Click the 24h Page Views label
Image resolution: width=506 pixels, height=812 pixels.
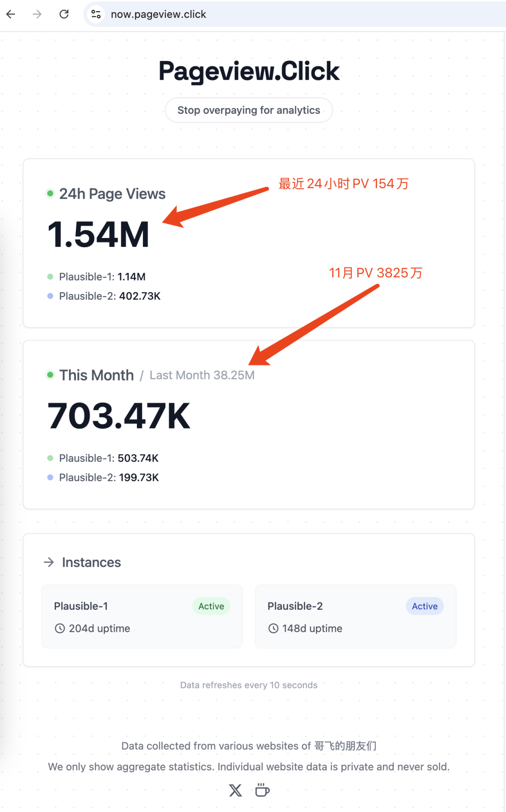tap(112, 194)
